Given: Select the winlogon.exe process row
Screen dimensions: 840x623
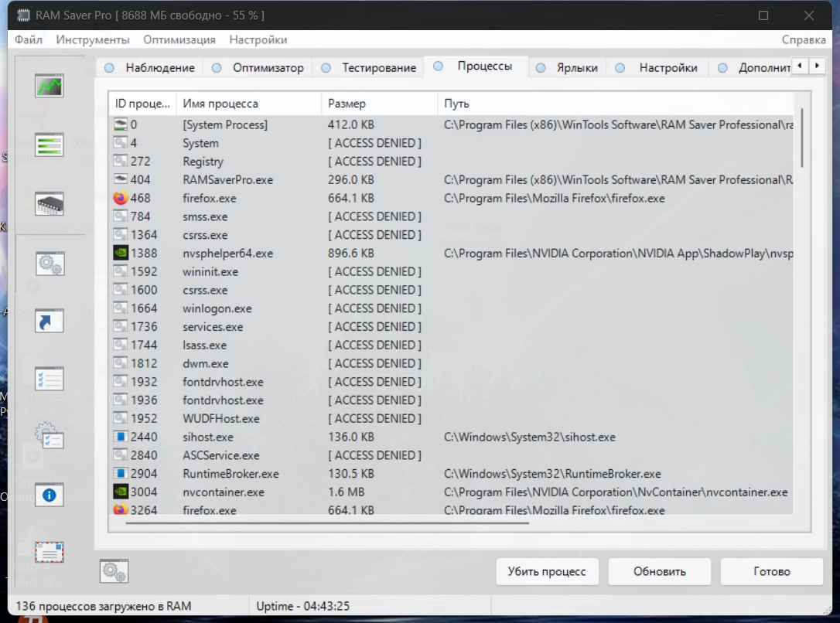Looking at the screenshot, I should (451, 308).
